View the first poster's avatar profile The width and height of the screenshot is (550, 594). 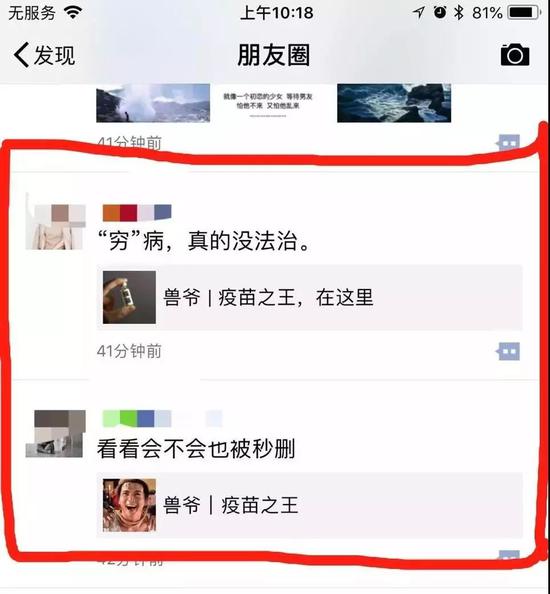click(56, 227)
